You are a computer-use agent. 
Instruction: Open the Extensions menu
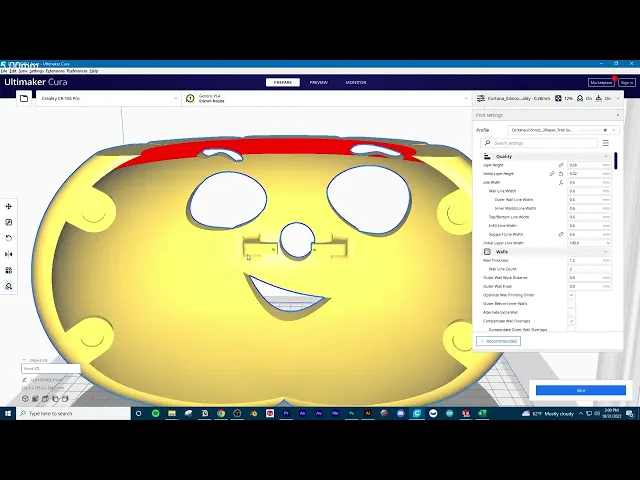click(x=55, y=71)
